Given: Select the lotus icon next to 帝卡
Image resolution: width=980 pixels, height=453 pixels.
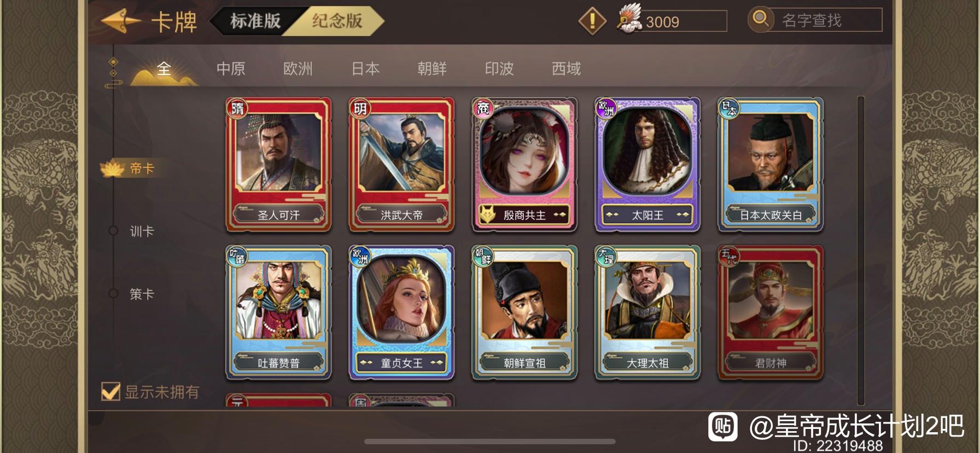Looking at the screenshot, I should click(x=113, y=169).
